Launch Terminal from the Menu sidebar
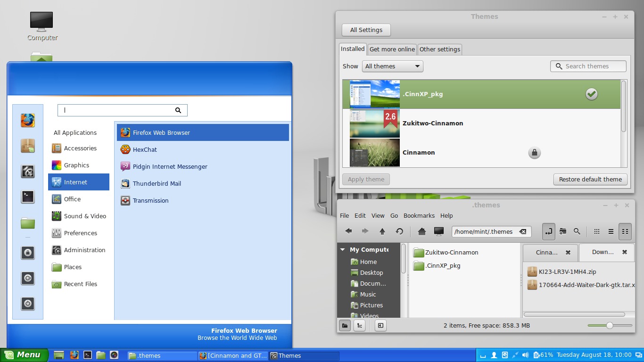Viewport: 644px width, 362px height. click(x=27, y=197)
